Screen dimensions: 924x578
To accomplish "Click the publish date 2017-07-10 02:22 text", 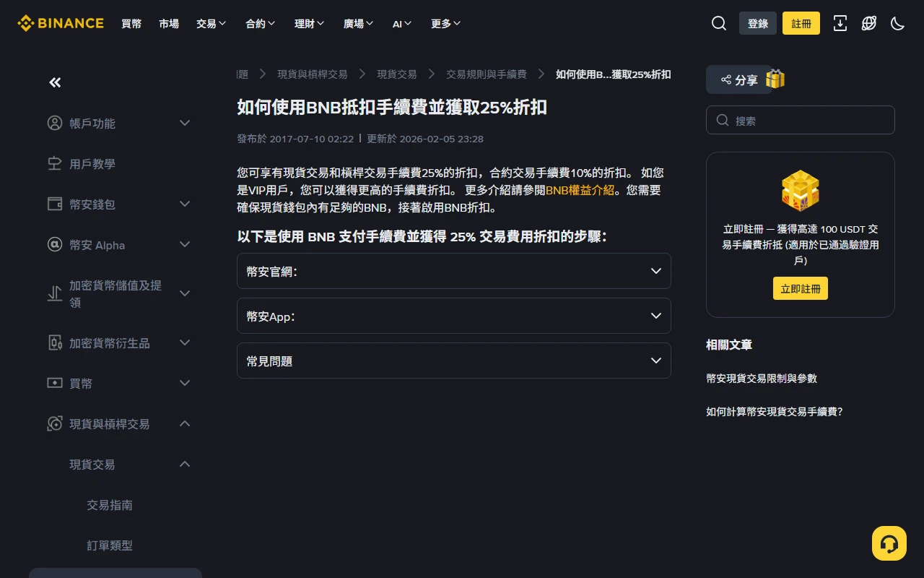I will 312,138.
